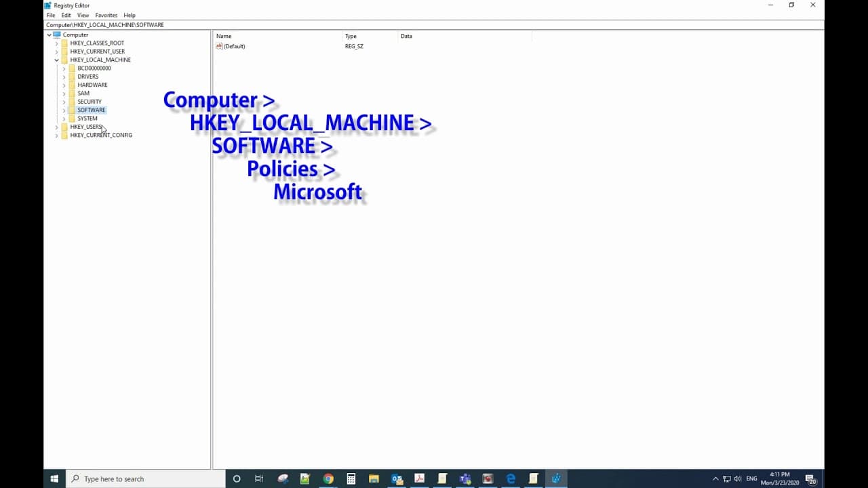Image resolution: width=868 pixels, height=488 pixels.
Task: Select the HKEY_CURRENT_USER tree item
Action: pyautogui.click(x=97, y=52)
